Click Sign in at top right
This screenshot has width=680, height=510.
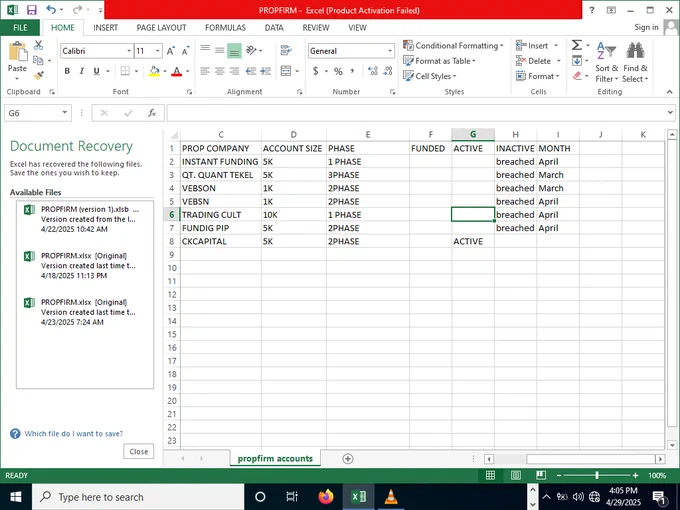[x=646, y=27]
